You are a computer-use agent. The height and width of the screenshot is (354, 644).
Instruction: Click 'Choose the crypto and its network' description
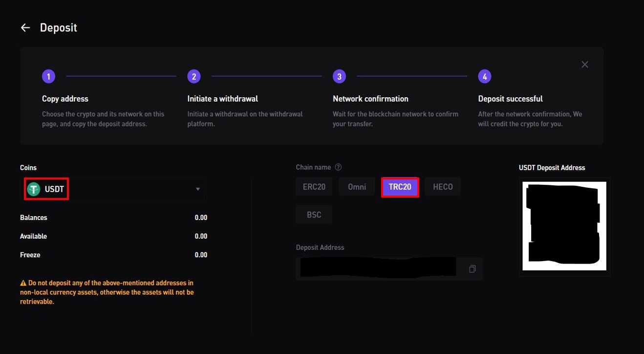click(103, 119)
